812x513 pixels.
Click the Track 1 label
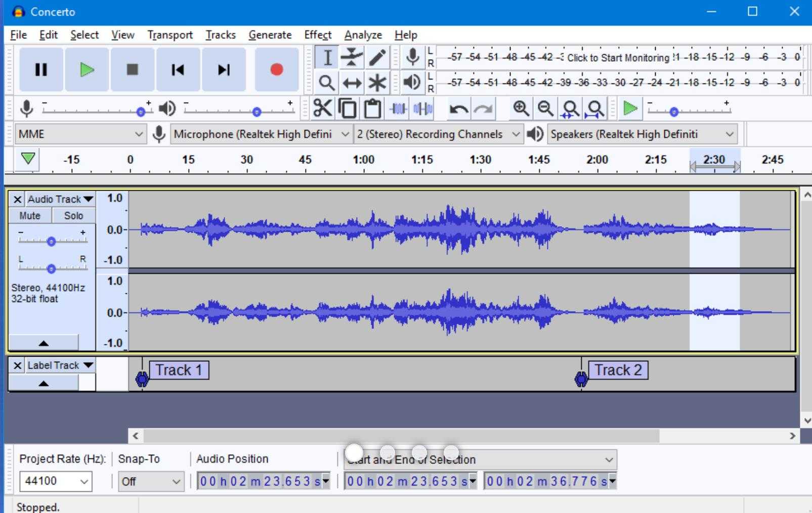click(179, 370)
